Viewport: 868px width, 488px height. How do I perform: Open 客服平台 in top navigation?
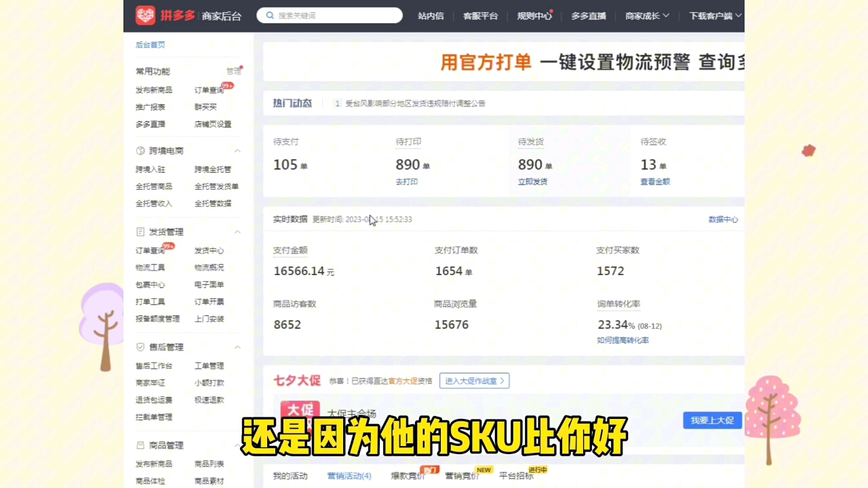click(480, 16)
